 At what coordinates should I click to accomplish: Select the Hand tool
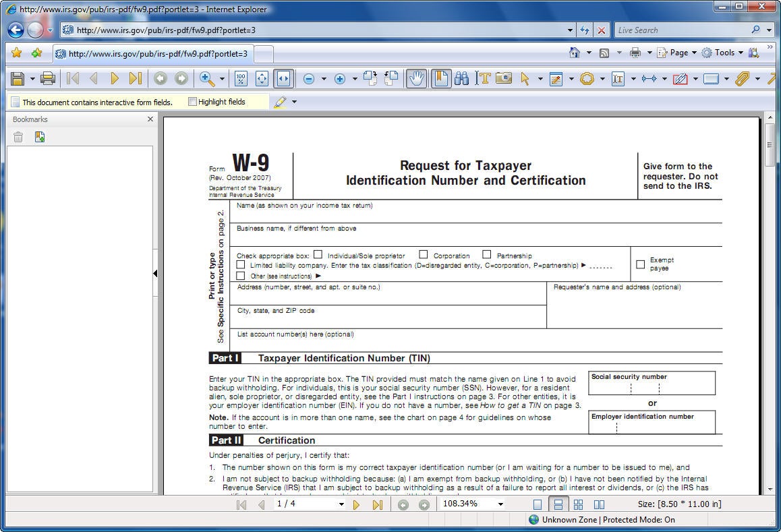(416, 79)
